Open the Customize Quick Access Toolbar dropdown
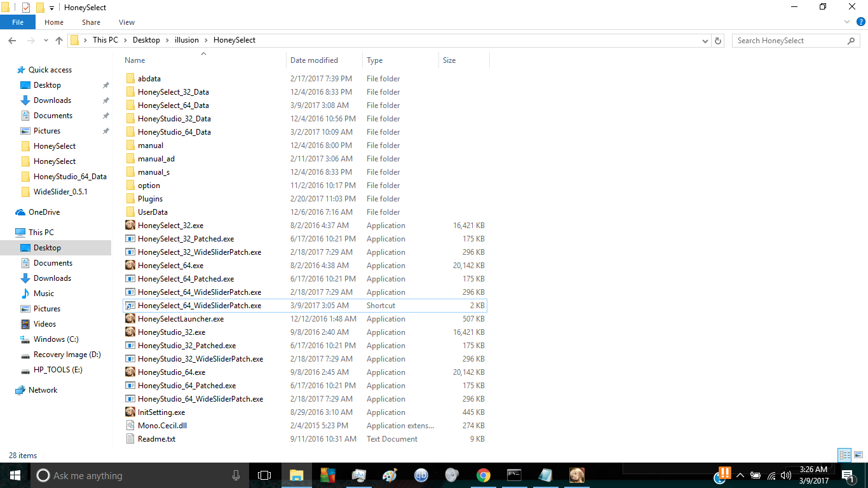 [x=51, y=8]
